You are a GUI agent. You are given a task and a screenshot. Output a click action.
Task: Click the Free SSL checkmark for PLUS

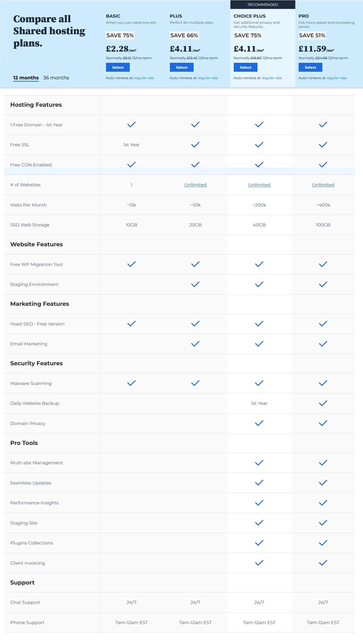coord(195,144)
